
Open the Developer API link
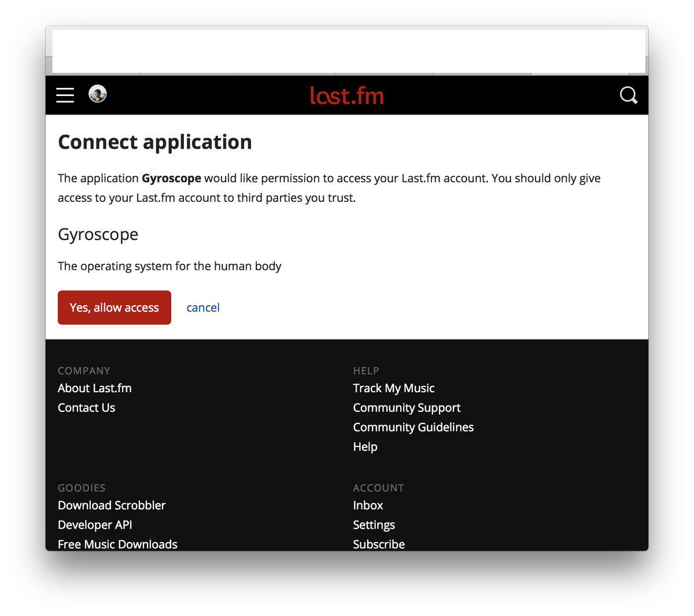pyautogui.click(x=95, y=525)
